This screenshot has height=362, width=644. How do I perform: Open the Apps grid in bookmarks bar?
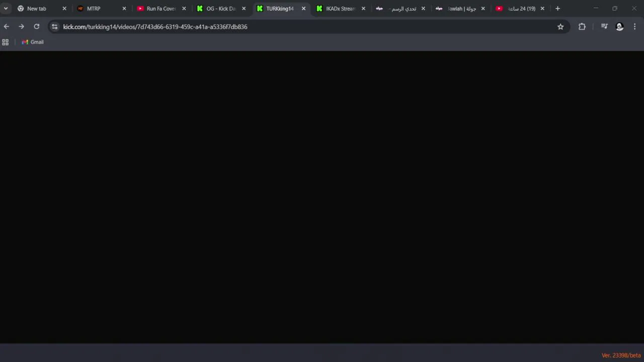tap(6, 42)
